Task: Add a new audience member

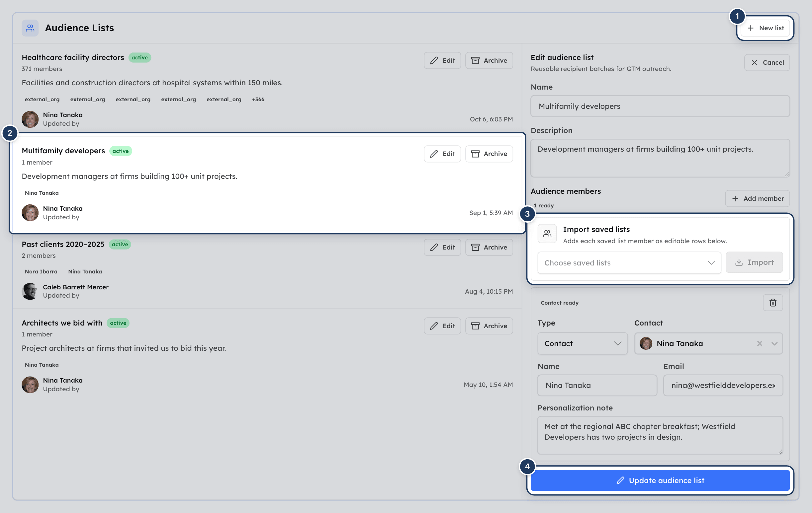Action: 758,198
